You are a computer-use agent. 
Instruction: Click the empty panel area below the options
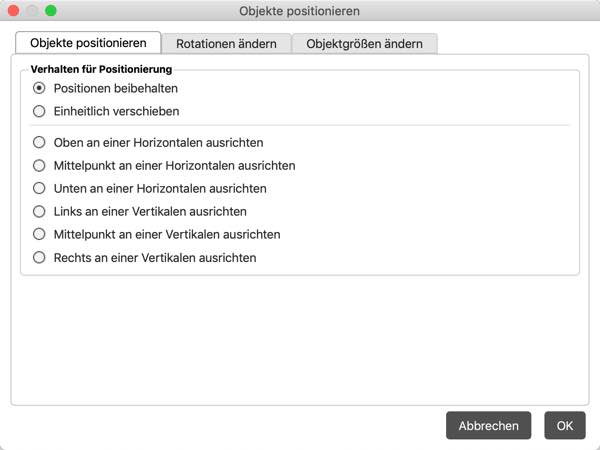300,340
